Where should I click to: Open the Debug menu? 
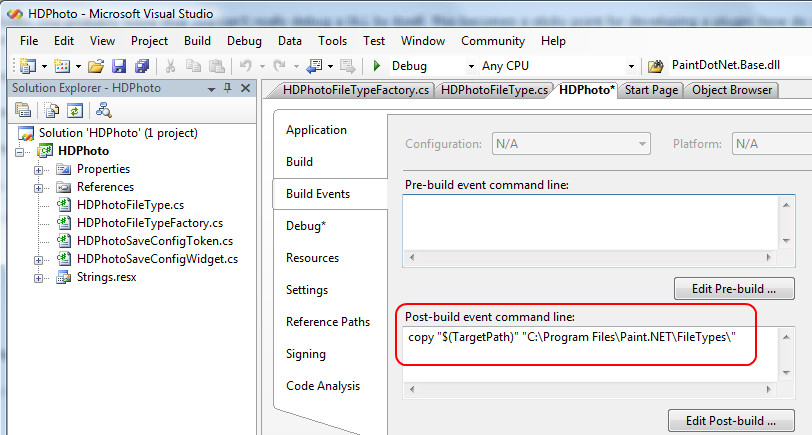(x=244, y=41)
